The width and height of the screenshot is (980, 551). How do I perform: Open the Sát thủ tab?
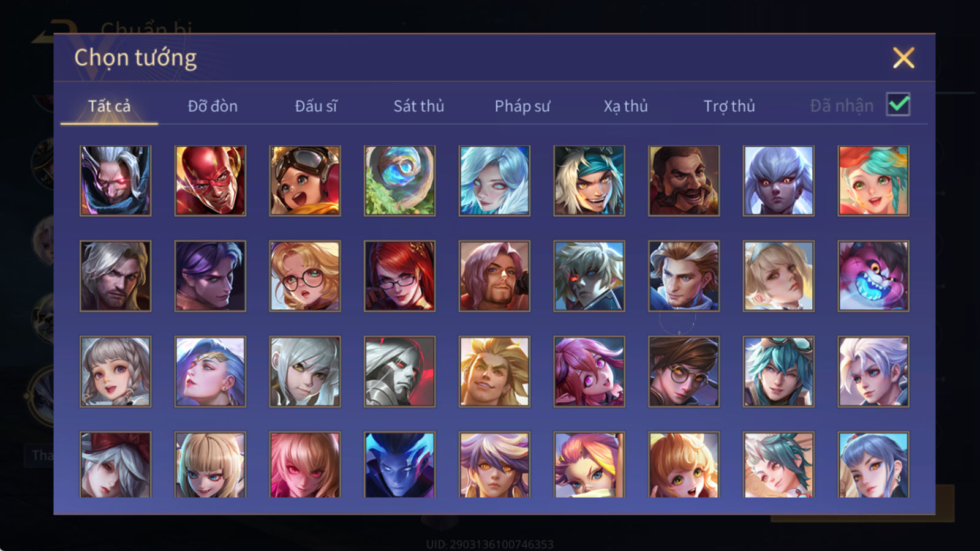point(418,106)
